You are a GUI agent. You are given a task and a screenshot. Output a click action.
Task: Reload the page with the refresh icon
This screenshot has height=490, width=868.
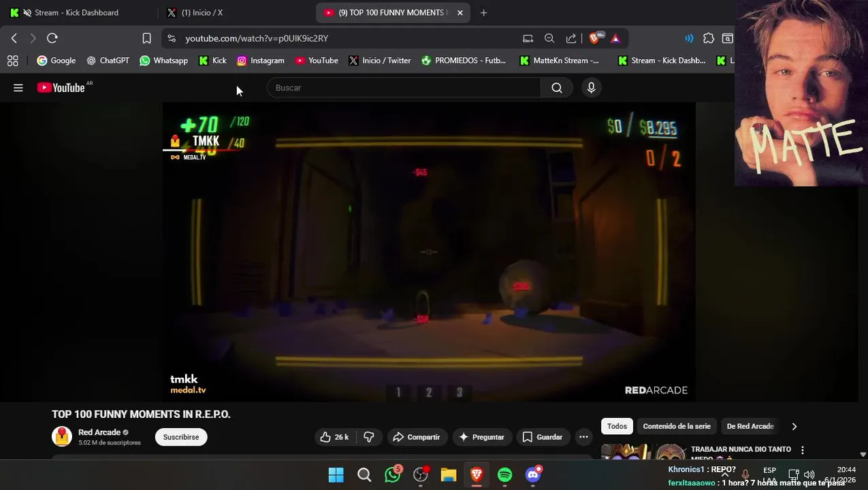tap(52, 38)
